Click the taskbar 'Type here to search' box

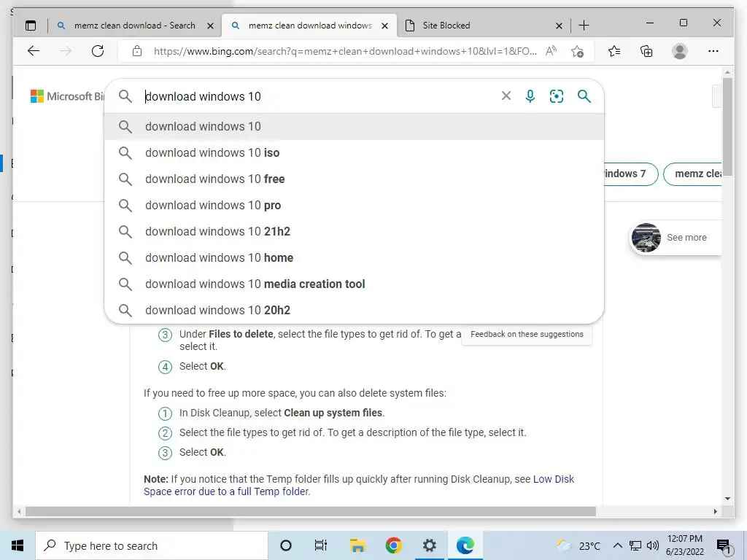pos(152,545)
